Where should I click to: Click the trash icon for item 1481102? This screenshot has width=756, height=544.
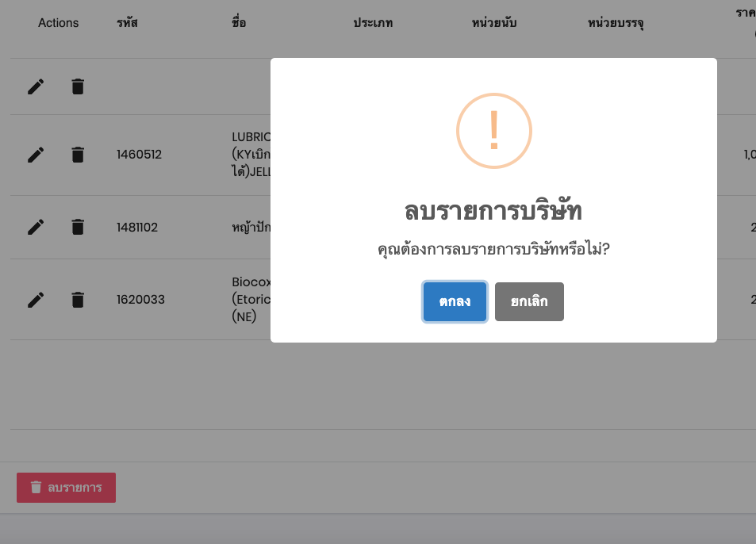point(78,228)
